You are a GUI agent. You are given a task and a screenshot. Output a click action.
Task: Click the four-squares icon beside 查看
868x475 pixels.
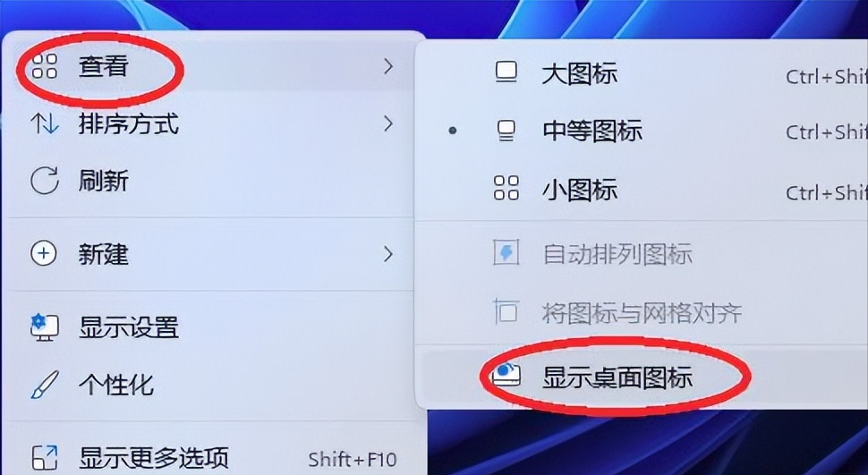pyautogui.click(x=44, y=66)
